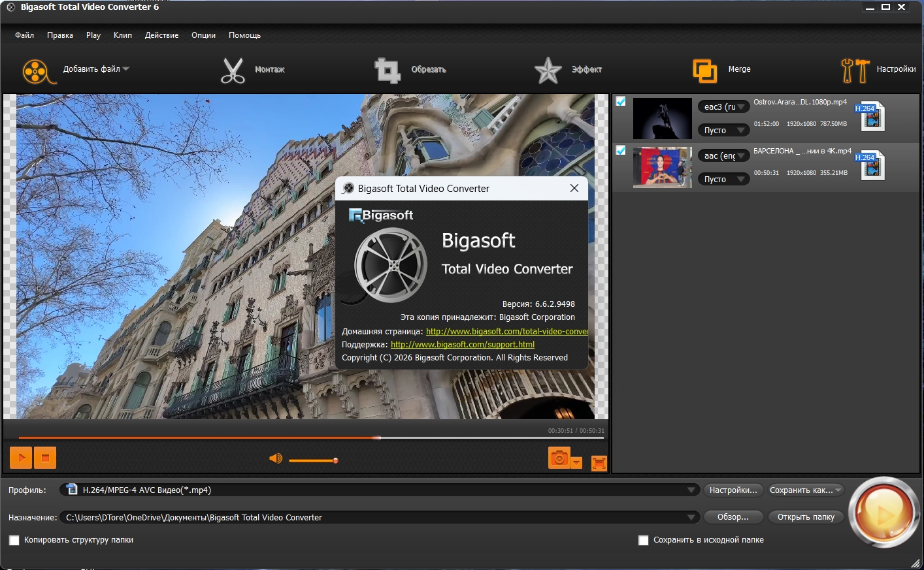Click the file name Ostrov.Arara...DL.1080p.mp4
Viewport: 924px width, 570px height.
click(x=800, y=102)
